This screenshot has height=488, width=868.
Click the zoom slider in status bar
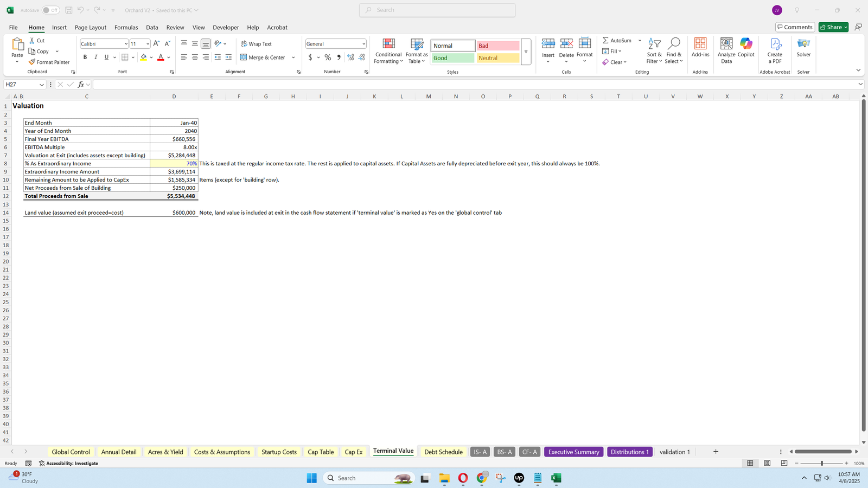(x=821, y=463)
